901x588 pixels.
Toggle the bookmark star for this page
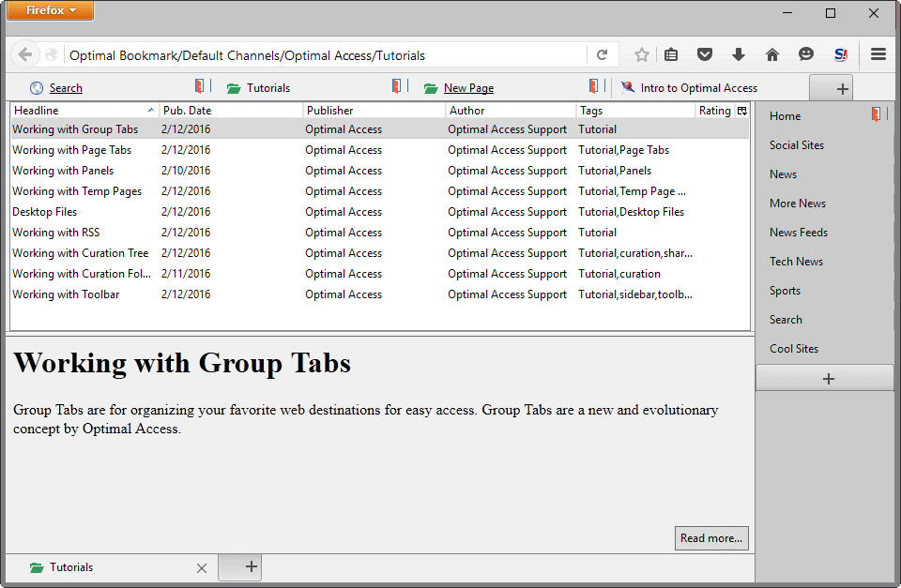(641, 54)
